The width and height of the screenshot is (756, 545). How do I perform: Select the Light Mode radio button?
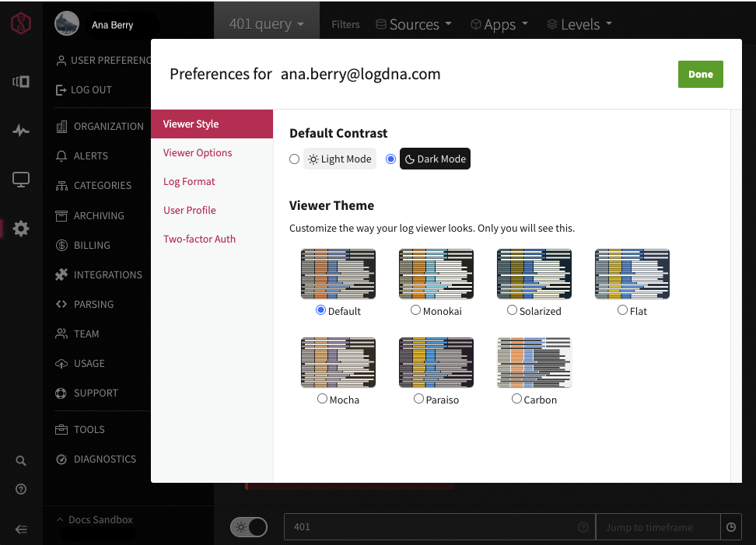[294, 159]
